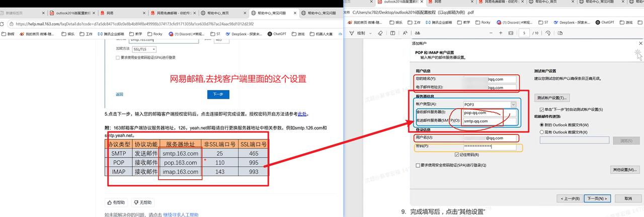Click the 发送邮件服务器 smtp.qq.com field
Screen dimensions: 644x217
pyautogui.click(x=490, y=121)
